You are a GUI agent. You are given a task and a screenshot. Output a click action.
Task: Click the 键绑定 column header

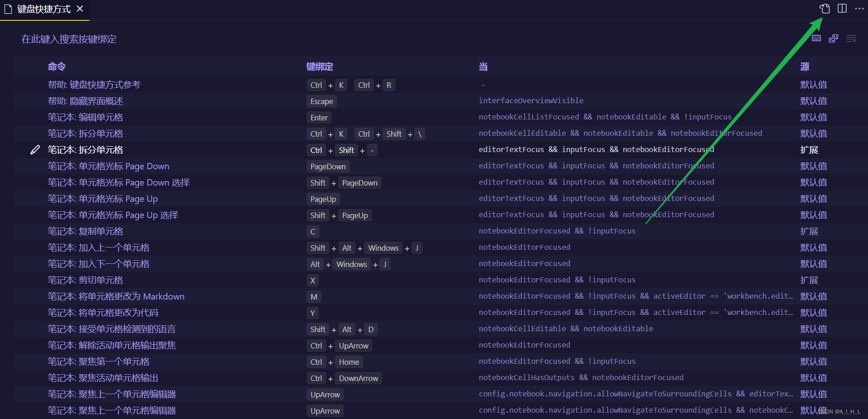coord(320,67)
